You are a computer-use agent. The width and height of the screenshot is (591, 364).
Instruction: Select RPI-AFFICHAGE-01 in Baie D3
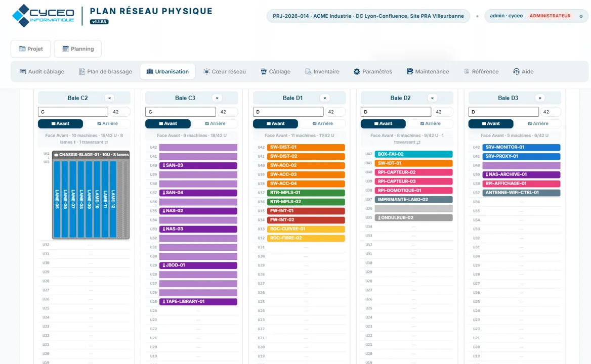521,184
